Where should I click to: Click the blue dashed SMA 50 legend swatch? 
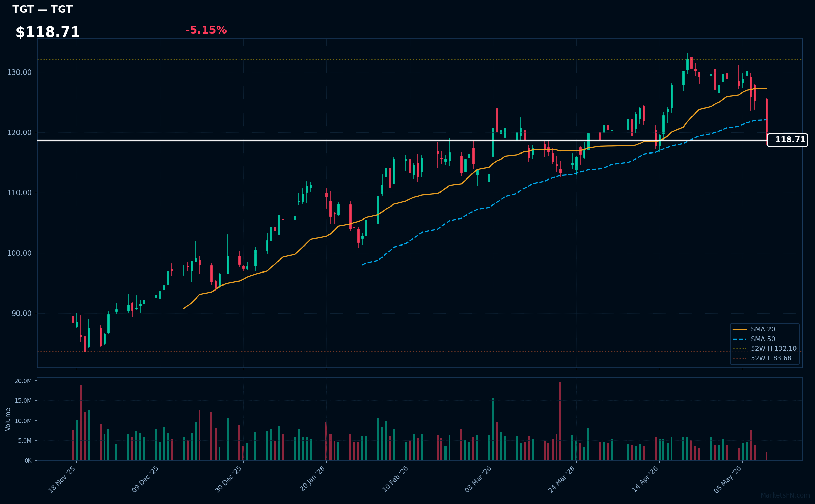739,339
